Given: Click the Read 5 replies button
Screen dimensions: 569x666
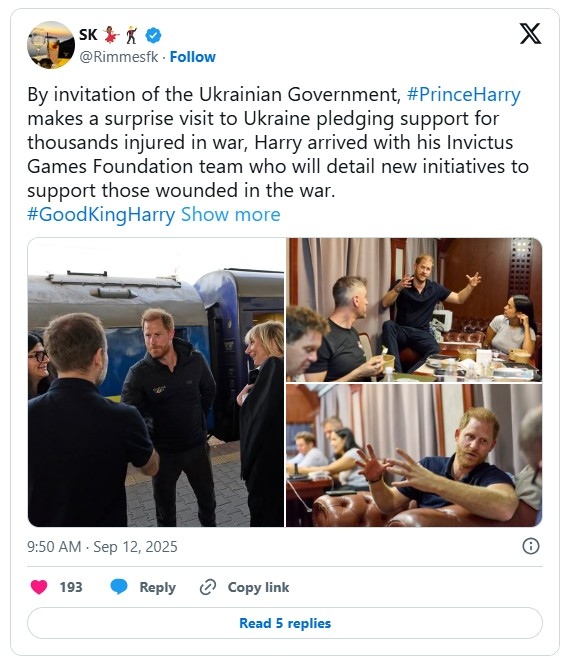Looking at the screenshot, I should click(285, 623).
